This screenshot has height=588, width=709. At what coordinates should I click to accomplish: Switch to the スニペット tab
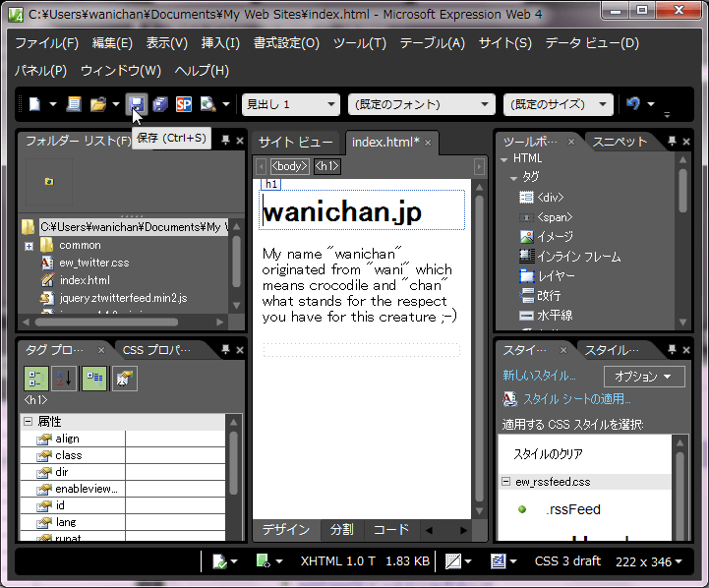[x=620, y=142]
